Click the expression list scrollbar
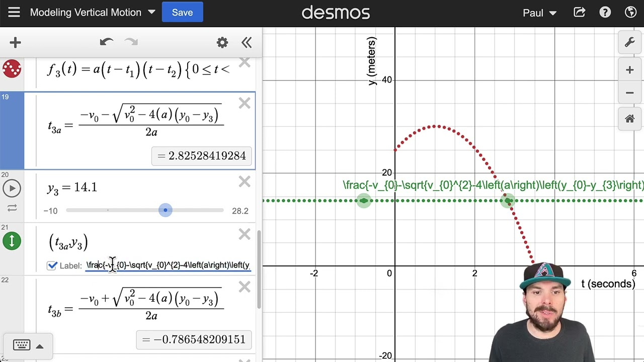This screenshot has height=362, width=644. [x=259, y=269]
